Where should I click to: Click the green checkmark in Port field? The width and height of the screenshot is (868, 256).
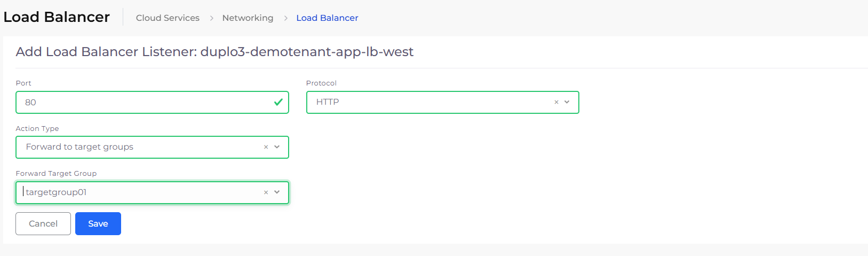point(278,102)
